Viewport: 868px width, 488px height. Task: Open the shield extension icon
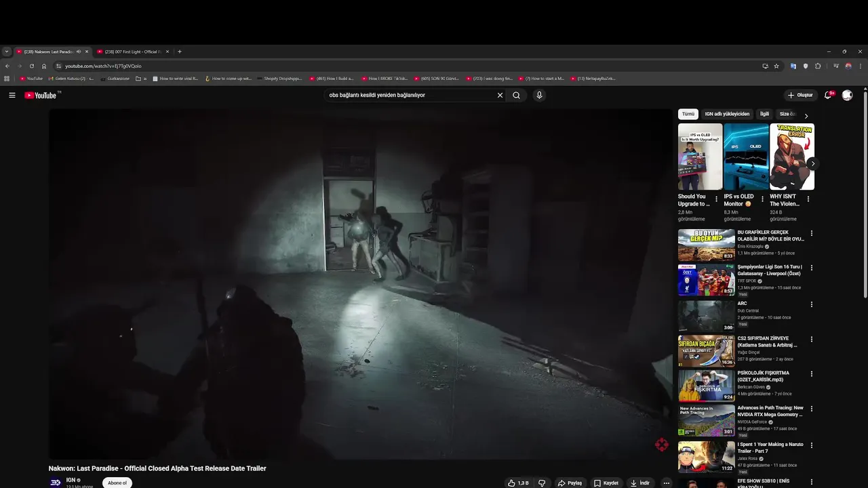coord(806,66)
